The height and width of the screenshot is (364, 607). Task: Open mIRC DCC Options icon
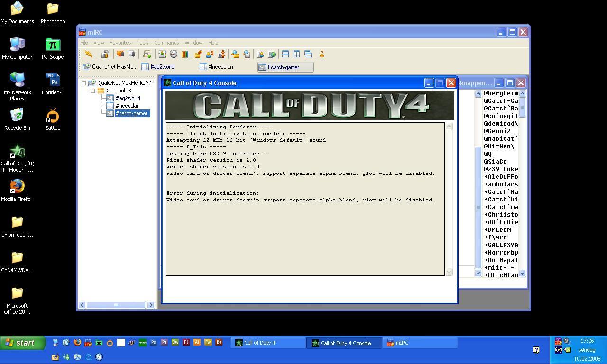click(221, 54)
